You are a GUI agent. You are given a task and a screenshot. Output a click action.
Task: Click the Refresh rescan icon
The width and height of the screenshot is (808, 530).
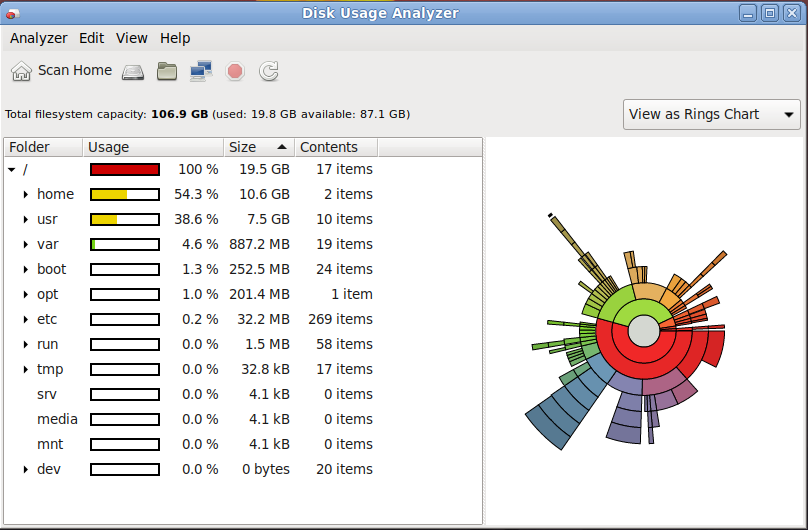[x=268, y=71]
